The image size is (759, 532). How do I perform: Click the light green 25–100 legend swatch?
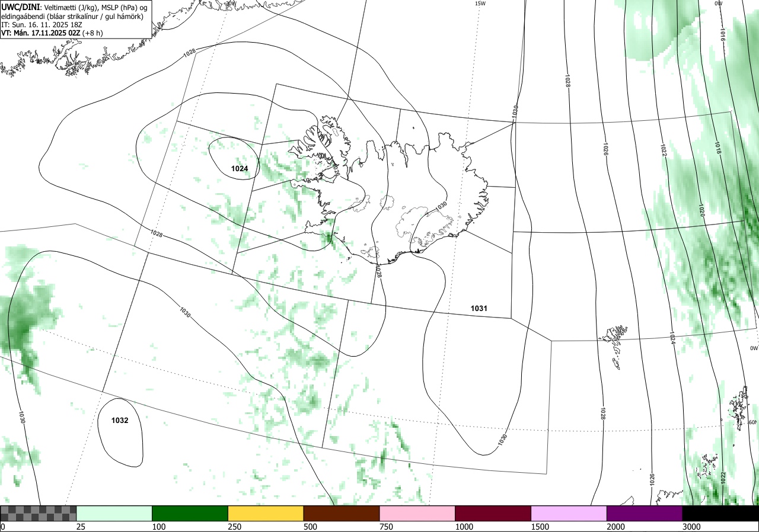tap(114, 513)
